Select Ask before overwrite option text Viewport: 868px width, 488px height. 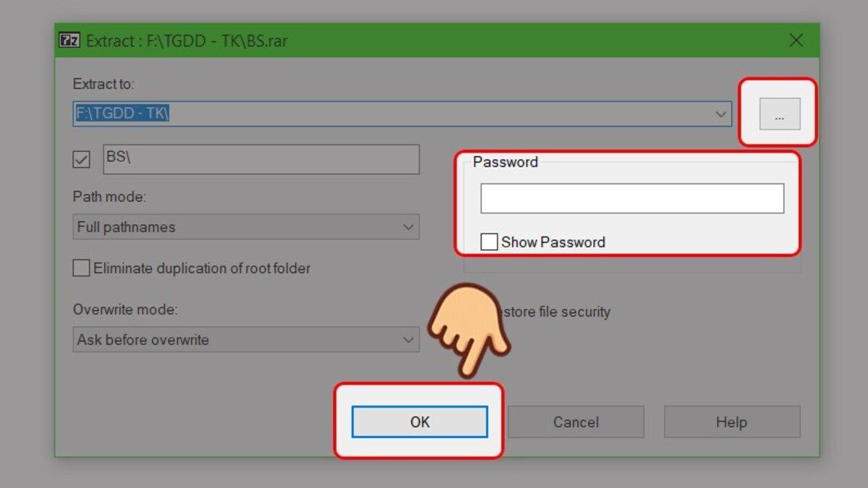143,340
